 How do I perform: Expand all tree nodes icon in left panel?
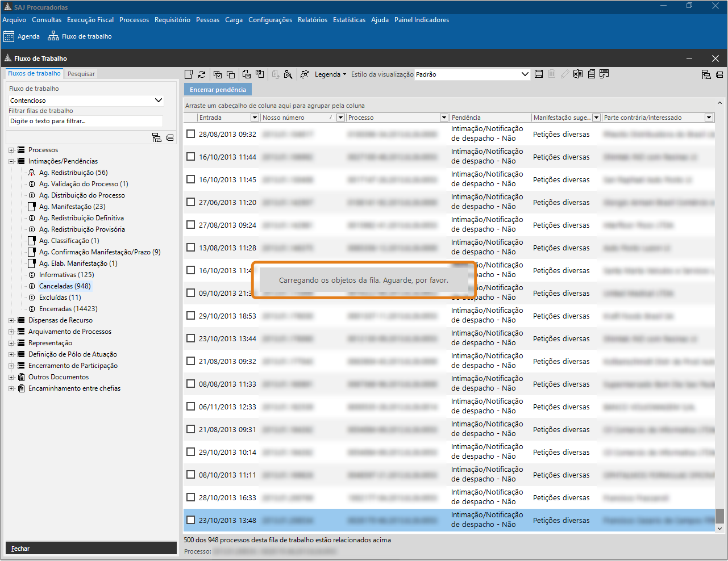157,137
